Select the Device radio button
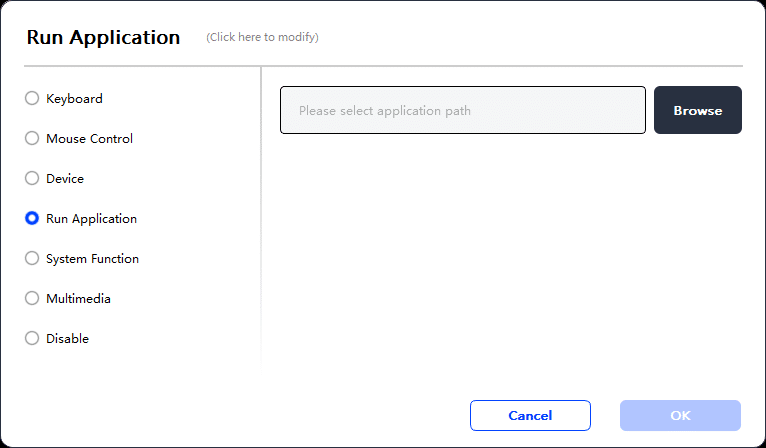The width and height of the screenshot is (766, 448). pos(32,178)
